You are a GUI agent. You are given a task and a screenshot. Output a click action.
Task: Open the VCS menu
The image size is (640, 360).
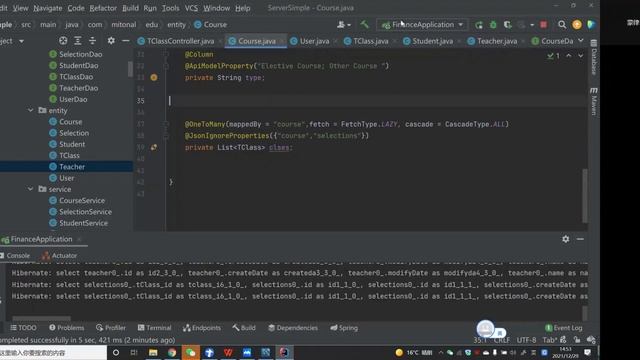pos(191,8)
